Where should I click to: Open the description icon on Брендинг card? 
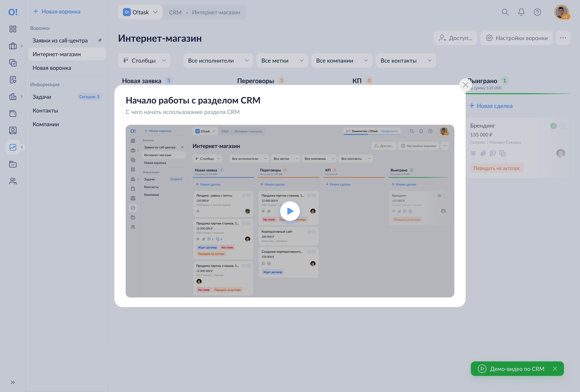[473, 153]
